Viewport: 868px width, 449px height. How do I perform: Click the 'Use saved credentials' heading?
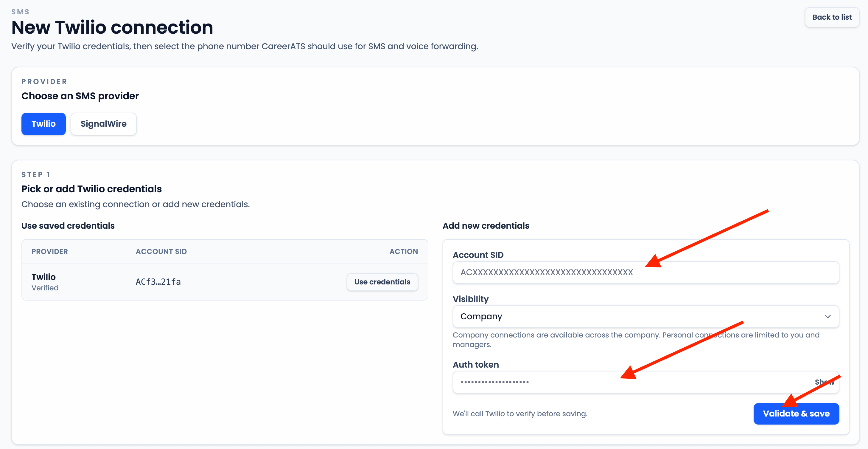(68, 226)
